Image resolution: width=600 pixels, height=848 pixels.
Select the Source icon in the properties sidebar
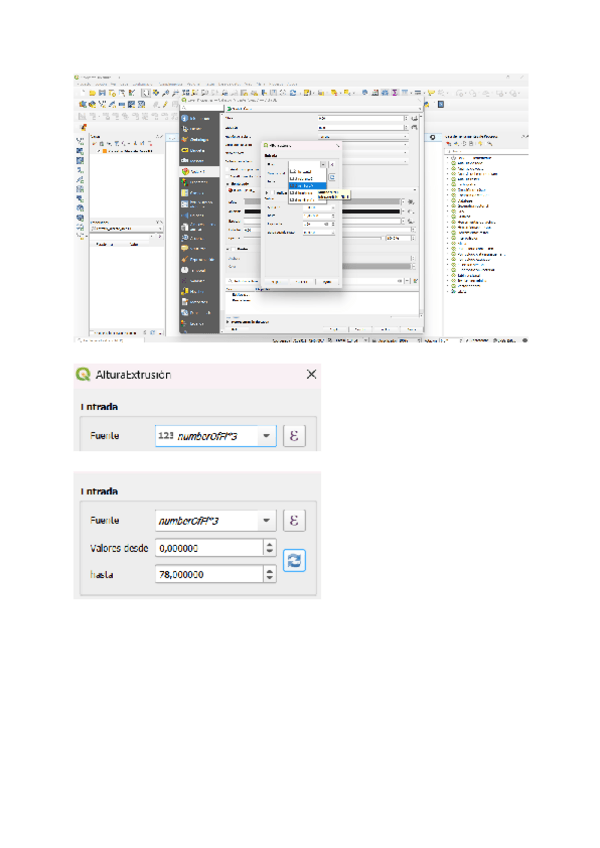pyautogui.click(x=186, y=129)
